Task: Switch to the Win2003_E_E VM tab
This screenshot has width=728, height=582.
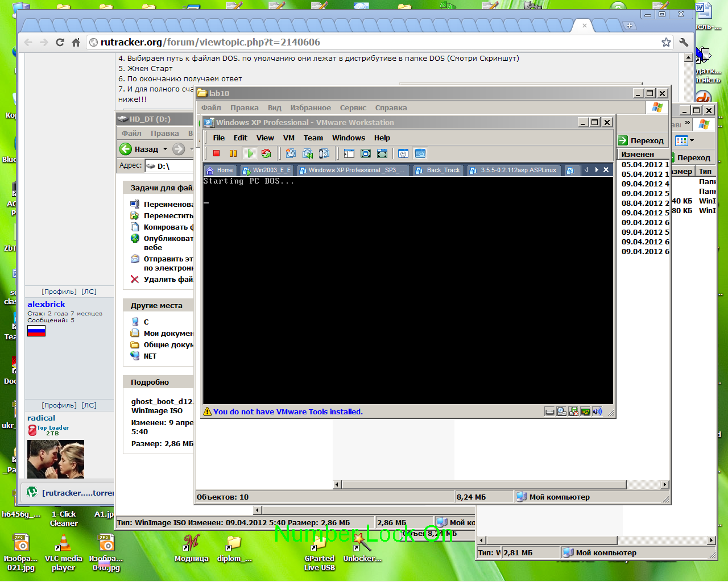Action: coord(266,170)
